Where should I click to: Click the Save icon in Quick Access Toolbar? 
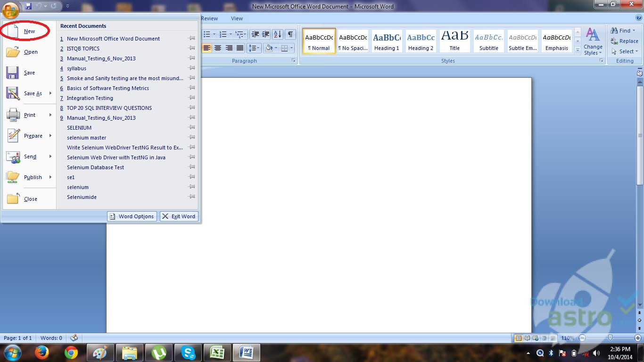28,6
